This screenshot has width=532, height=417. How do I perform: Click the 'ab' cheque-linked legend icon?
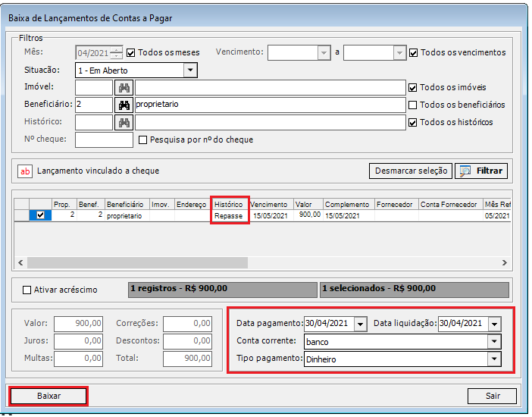[25, 171]
